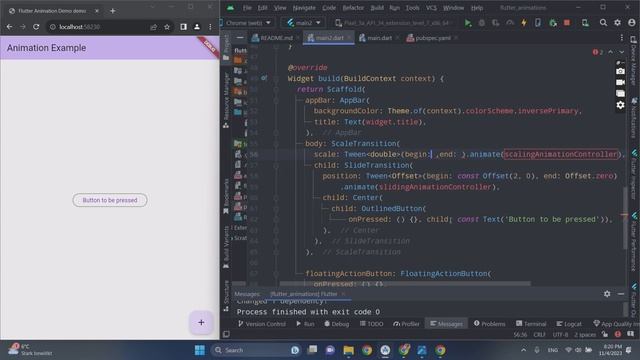Reload the Chrome page
Screen dimensions: 640x360
pos(36,27)
